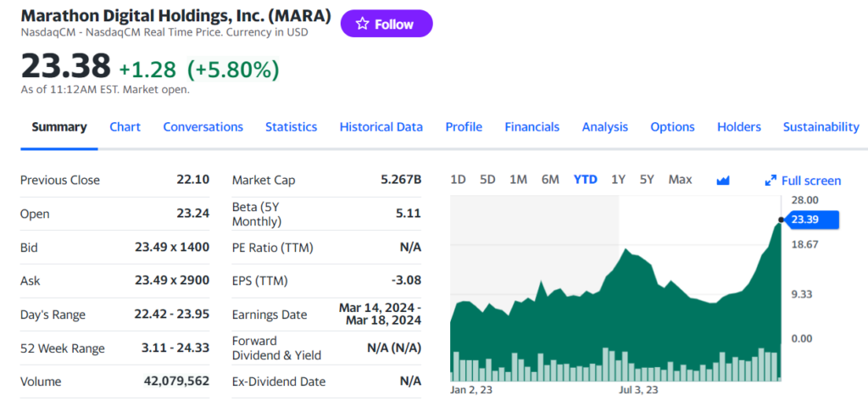Select the 6M chart range

[550, 180]
